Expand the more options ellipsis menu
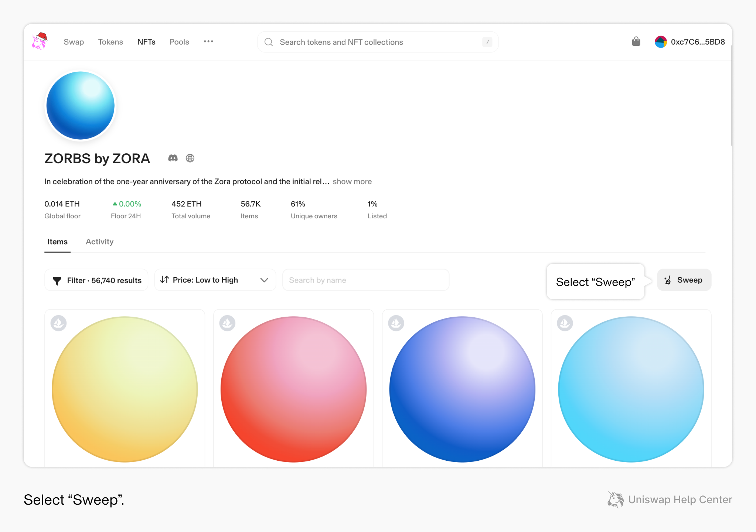The image size is (756, 532). [210, 41]
